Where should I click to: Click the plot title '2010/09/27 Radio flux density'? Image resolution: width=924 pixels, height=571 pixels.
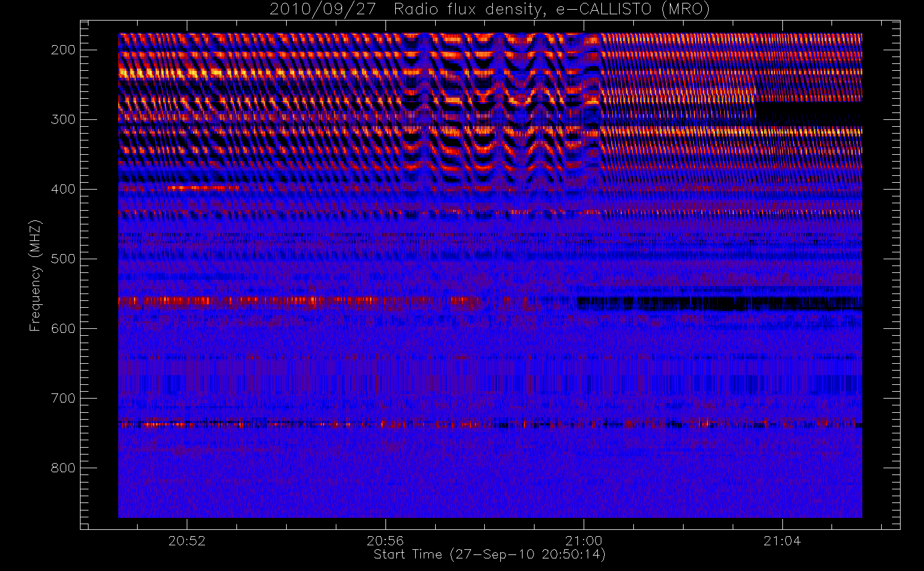[x=489, y=10]
